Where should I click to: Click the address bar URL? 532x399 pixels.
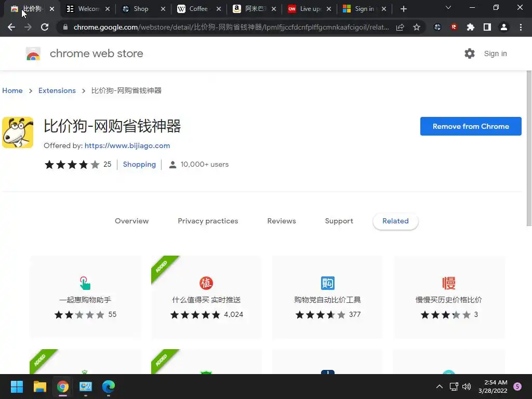click(x=231, y=27)
